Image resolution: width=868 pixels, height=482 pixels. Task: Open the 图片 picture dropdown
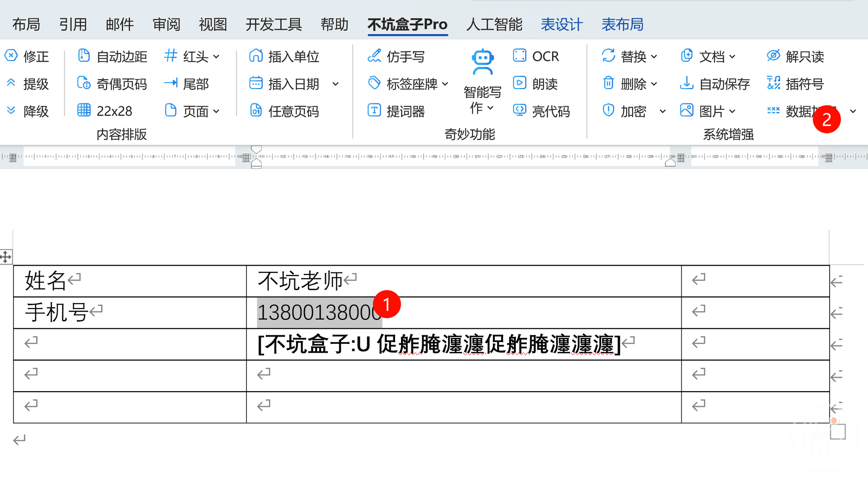[x=732, y=111]
